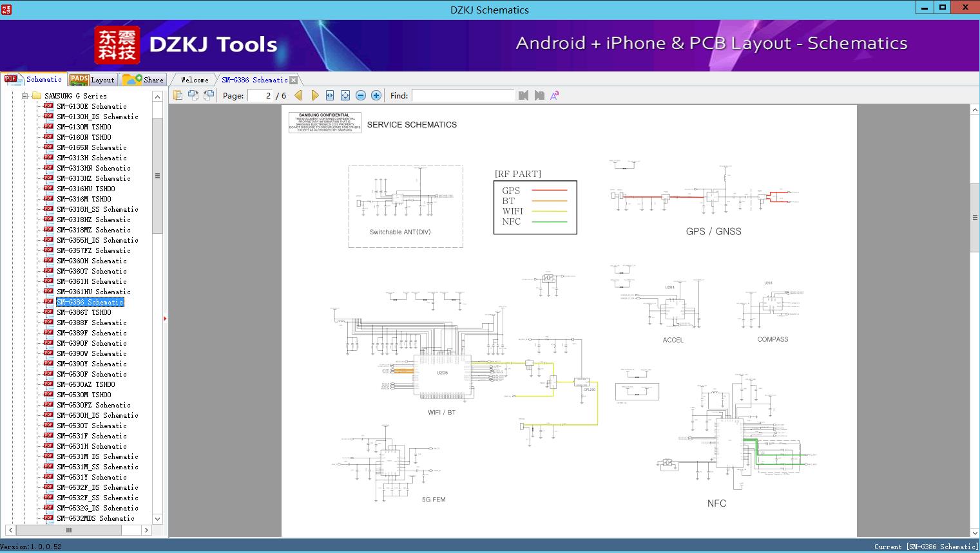
Task: Click the fit whole page icon
Action: pyautogui.click(x=345, y=95)
